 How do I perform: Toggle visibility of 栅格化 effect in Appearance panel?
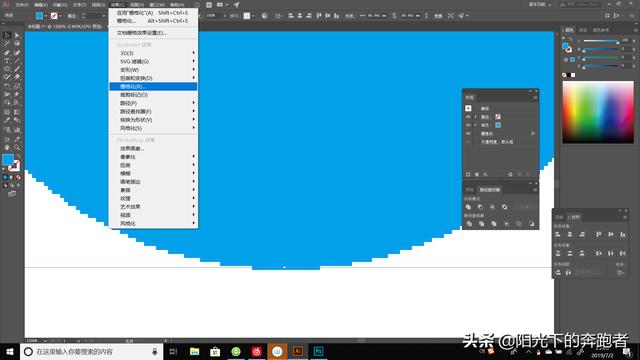click(x=468, y=133)
